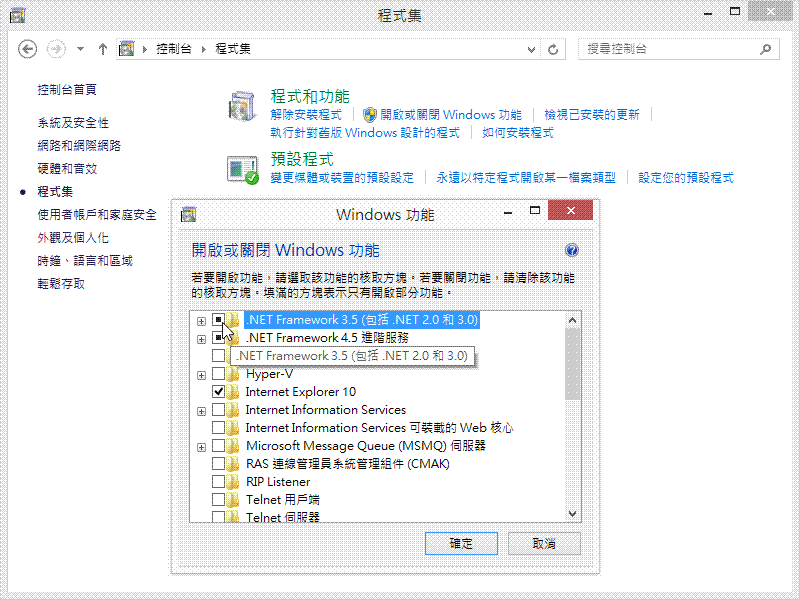Viewport: 800px width, 600px height.
Task: Open 控制台首頁 in the sidebar
Action: (67, 90)
